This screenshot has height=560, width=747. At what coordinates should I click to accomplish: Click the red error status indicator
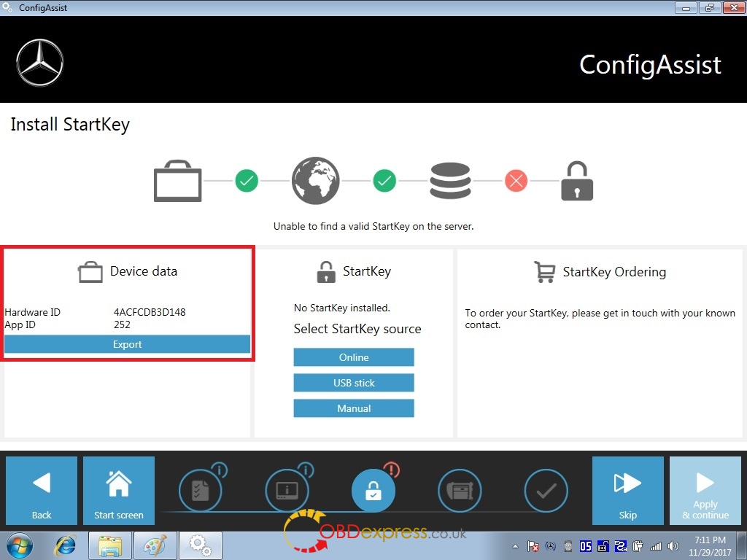(x=516, y=182)
